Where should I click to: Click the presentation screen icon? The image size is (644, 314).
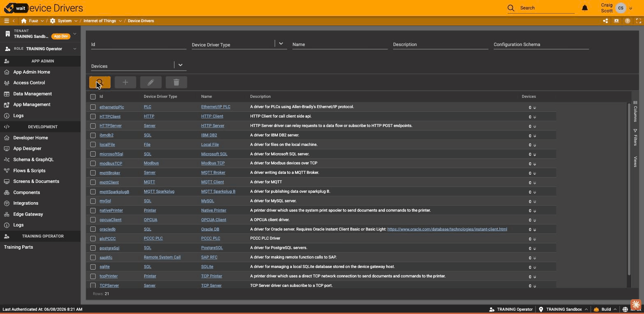click(616, 21)
